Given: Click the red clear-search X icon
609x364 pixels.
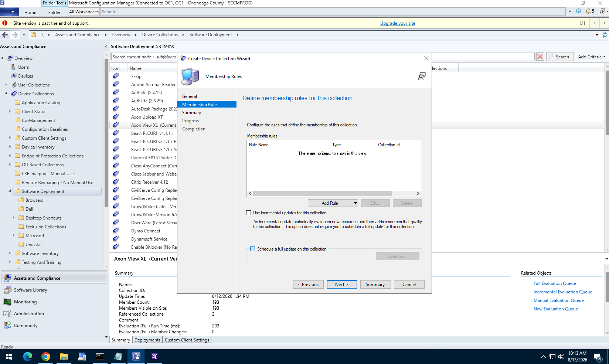Looking at the screenshot, I should coord(540,57).
